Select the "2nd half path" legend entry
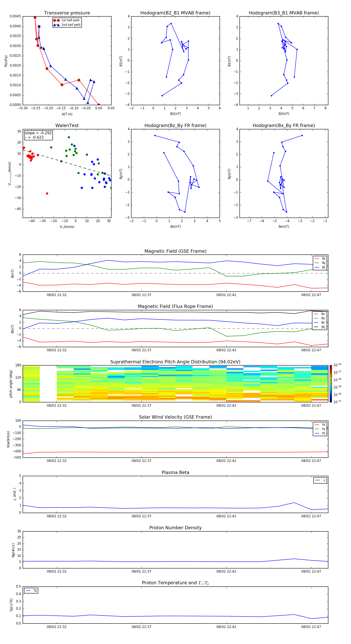Image resolution: width=351 pixels, height=644 pixels. pos(67,25)
